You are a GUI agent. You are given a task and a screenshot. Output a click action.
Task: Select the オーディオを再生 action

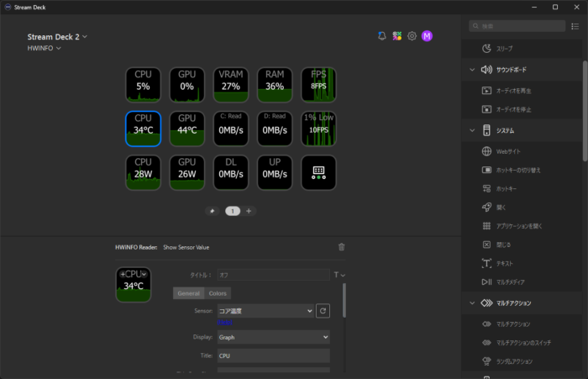tap(522, 91)
